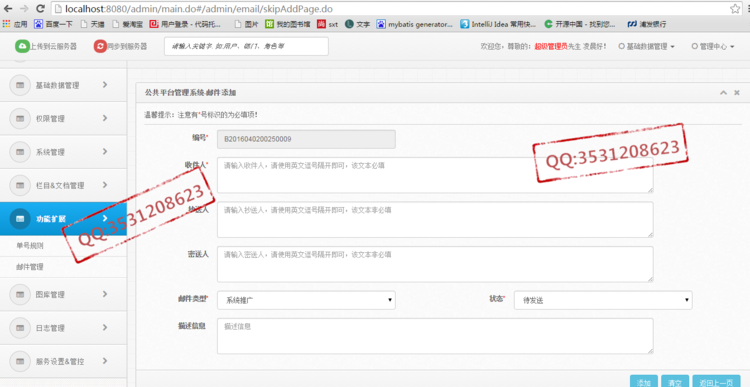Expand 服务设置&管控 sidebar chevron
The image size is (750, 387).
point(105,361)
